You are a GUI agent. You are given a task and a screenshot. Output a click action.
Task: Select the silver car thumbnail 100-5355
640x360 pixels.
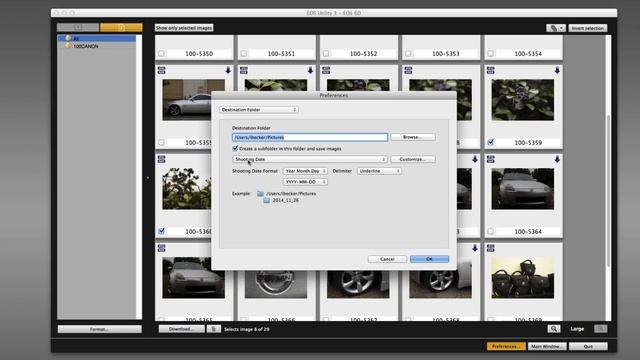point(193,100)
